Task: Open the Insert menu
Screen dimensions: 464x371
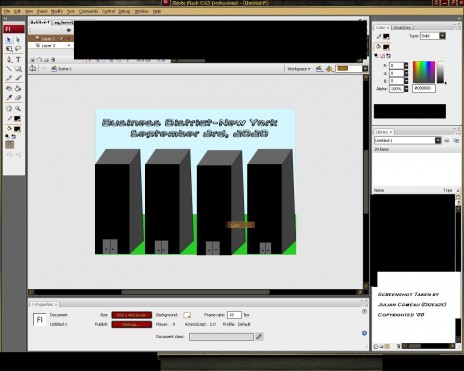Action: (x=42, y=11)
